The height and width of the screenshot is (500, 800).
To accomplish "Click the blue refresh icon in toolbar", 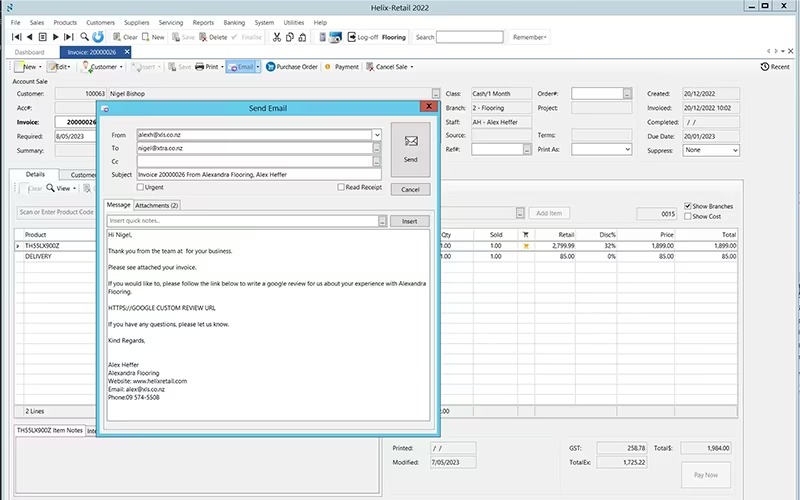I will pos(98,37).
